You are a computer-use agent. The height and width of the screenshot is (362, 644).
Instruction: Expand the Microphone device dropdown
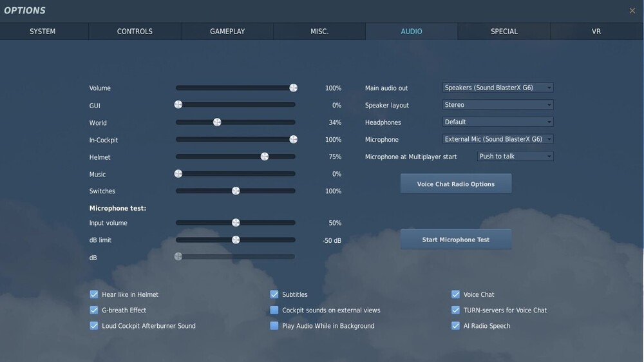[x=498, y=139]
